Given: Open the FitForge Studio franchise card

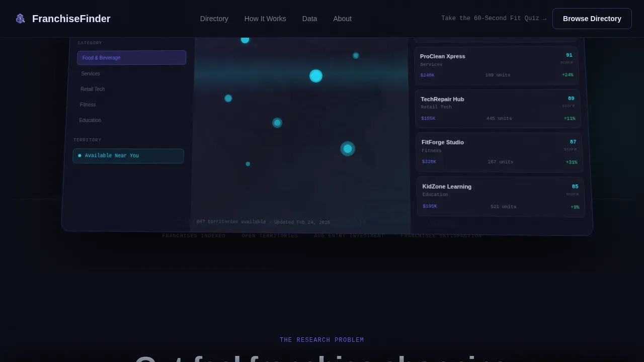Looking at the screenshot, I should 499,152.
